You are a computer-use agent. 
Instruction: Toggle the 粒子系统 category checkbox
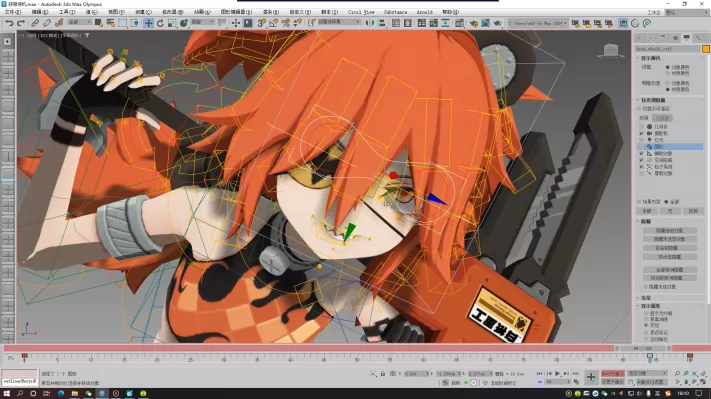[x=641, y=167]
